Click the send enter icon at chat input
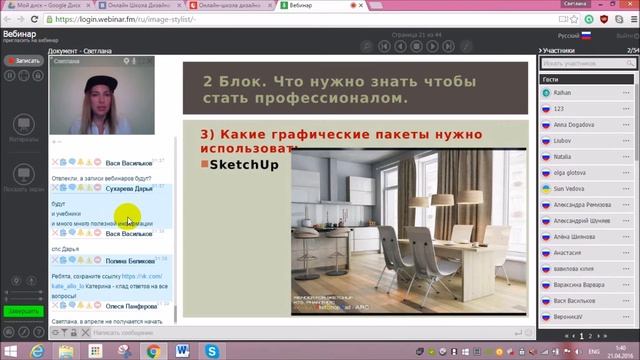This screenshot has height=360, width=640. point(518,333)
